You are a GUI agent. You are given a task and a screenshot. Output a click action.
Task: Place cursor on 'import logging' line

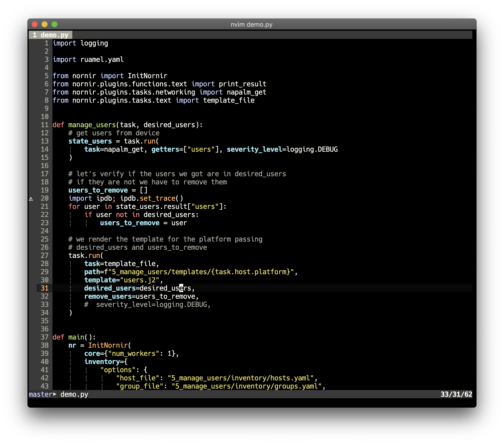(80, 43)
